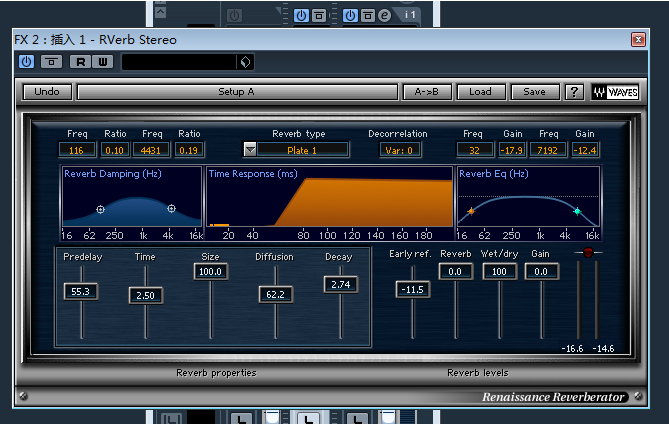The image size is (669, 424).
Task: Load a preset with the Load button
Action: pos(481,92)
